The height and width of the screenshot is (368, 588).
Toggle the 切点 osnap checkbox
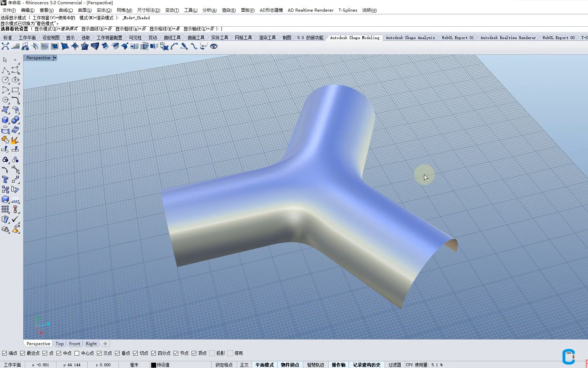(x=136, y=353)
